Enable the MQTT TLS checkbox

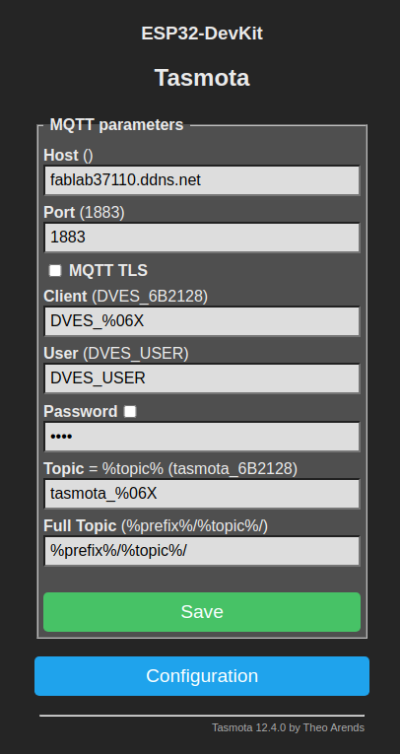(55, 271)
